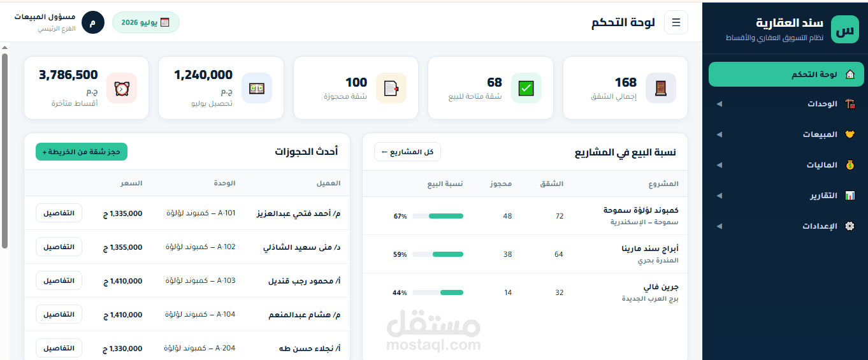
Task: Open التفاصيل for منى سعيد الشاذلي
Action: pos(59,247)
